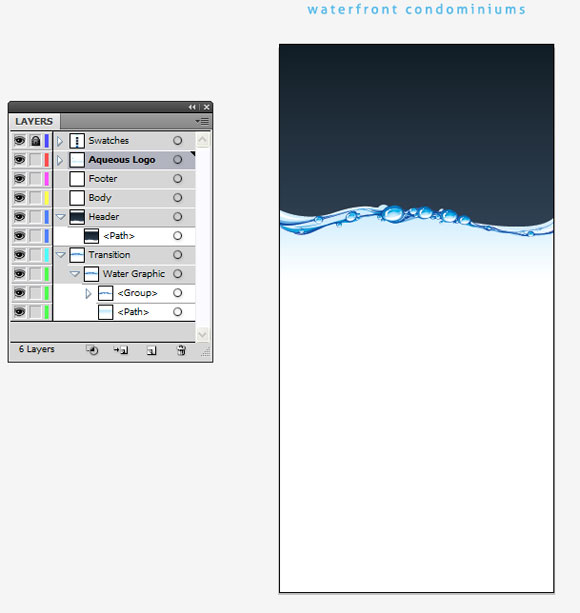Click the Create New Layer icon
Screen dimensions: 580x613
152,350
